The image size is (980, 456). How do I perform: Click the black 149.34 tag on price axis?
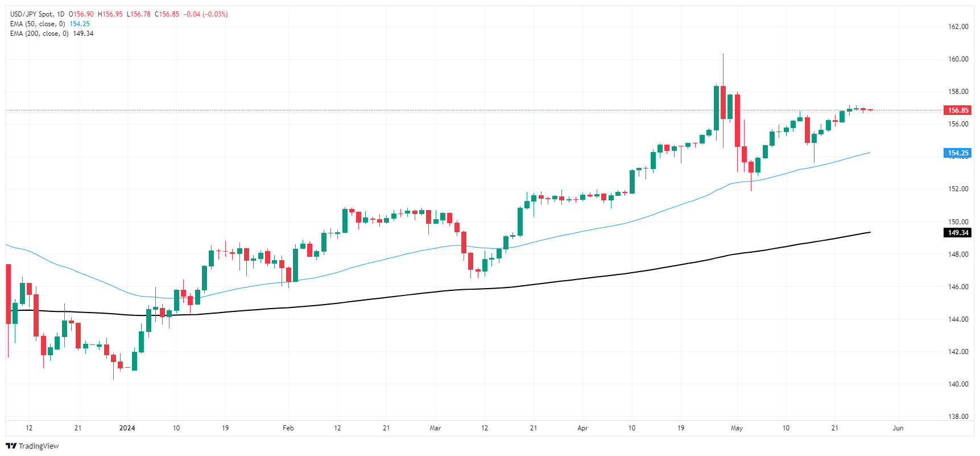tap(958, 233)
